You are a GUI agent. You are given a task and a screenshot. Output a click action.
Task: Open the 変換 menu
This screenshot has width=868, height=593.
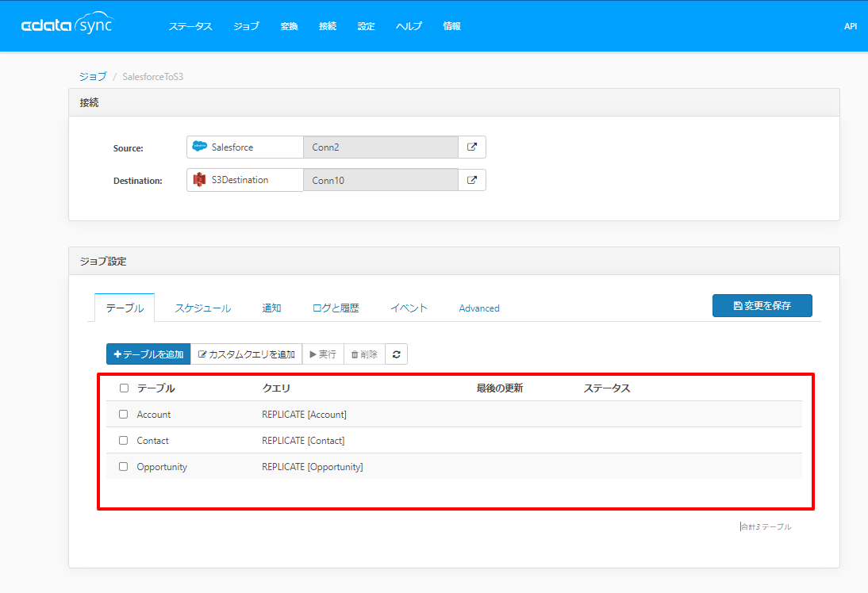(x=289, y=26)
